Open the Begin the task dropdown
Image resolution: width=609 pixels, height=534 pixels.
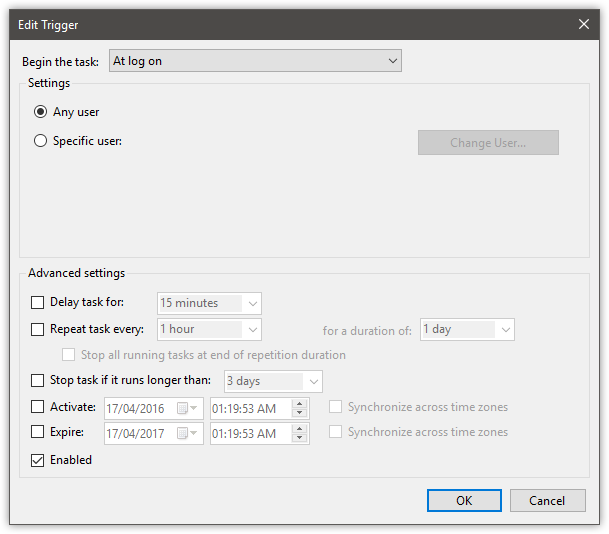254,61
